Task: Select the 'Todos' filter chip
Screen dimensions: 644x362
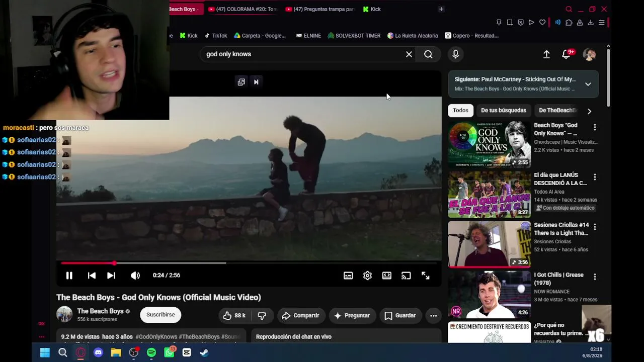Action: click(460, 111)
